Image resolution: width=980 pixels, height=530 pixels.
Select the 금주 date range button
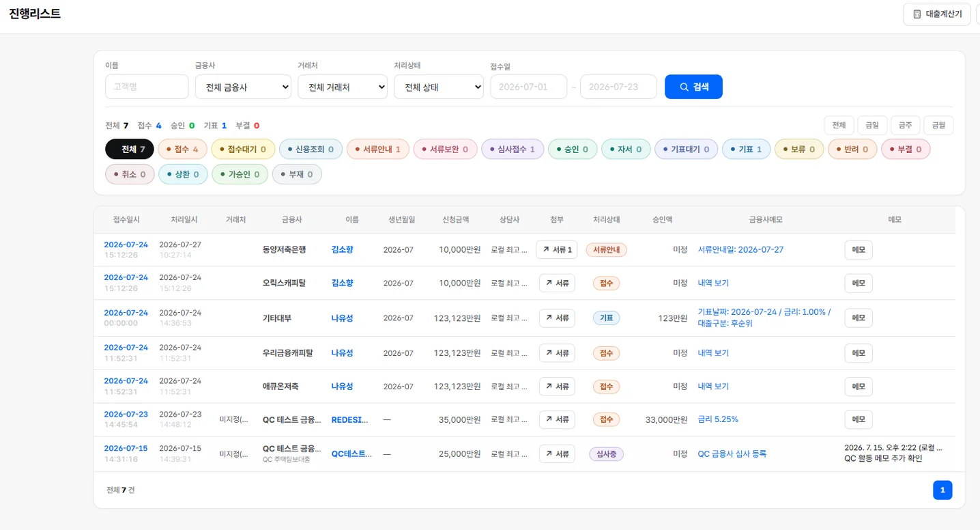tap(905, 125)
